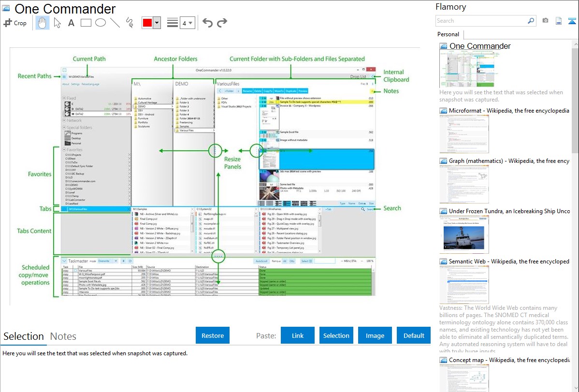Open the One Commander snapshot thumbnail in sidebar

pos(469,69)
